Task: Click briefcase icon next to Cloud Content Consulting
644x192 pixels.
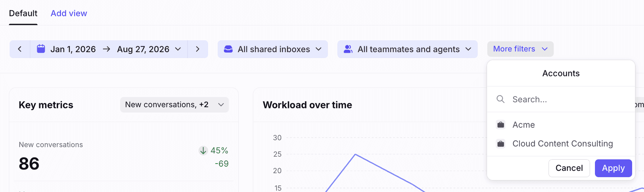Action: coord(501,144)
